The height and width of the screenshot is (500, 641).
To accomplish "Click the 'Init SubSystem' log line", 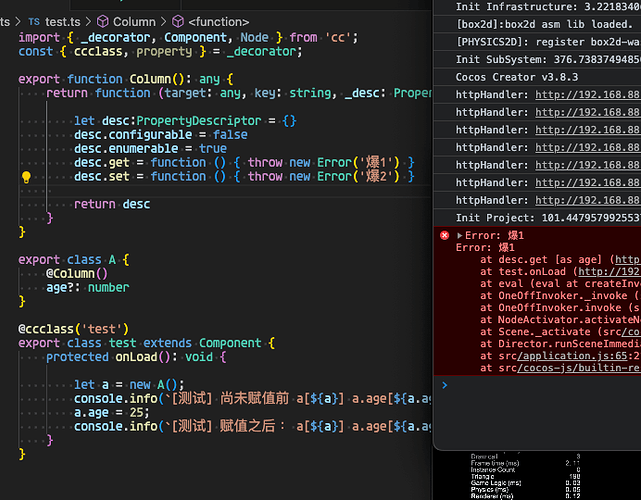I will 548,59.
